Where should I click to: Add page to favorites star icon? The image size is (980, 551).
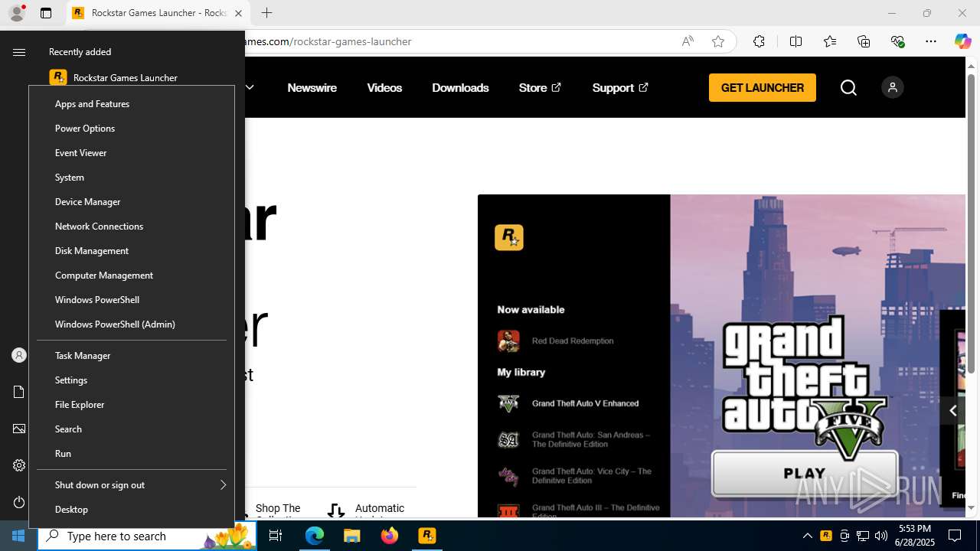(x=718, y=41)
